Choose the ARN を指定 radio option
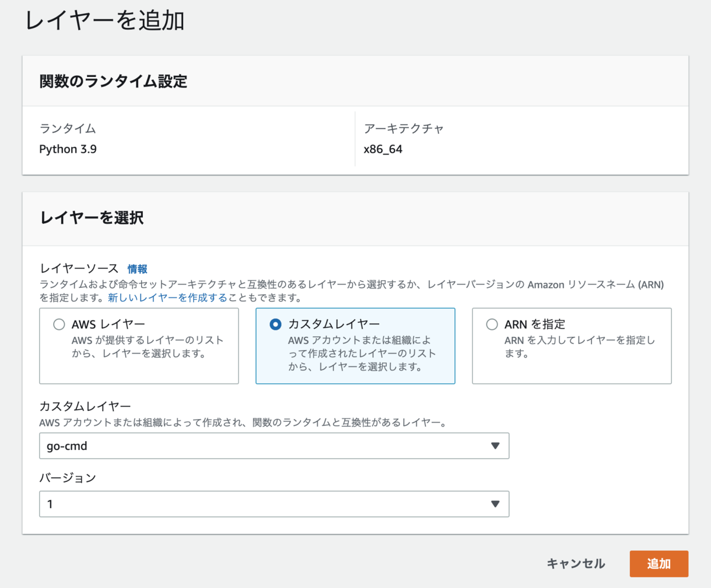The height and width of the screenshot is (588, 711). pos(492,324)
